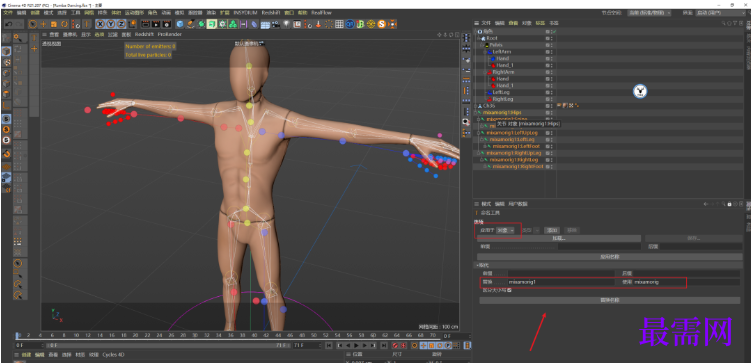Click the Coordinate System icon

(x=131, y=24)
